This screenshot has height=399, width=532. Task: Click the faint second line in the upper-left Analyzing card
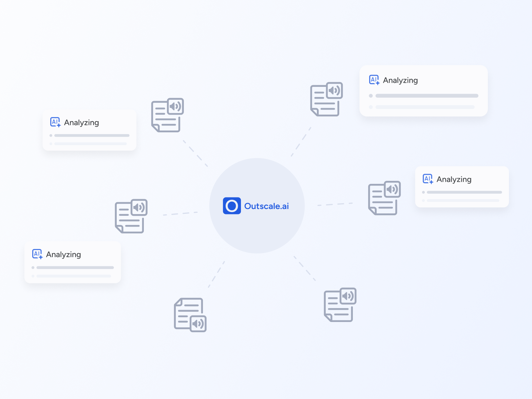(x=90, y=144)
